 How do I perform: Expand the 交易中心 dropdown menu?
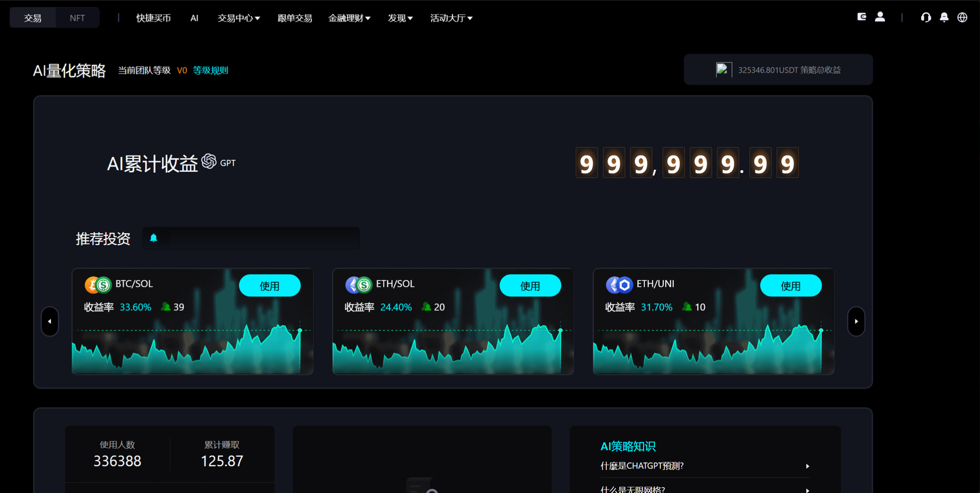(239, 18)
